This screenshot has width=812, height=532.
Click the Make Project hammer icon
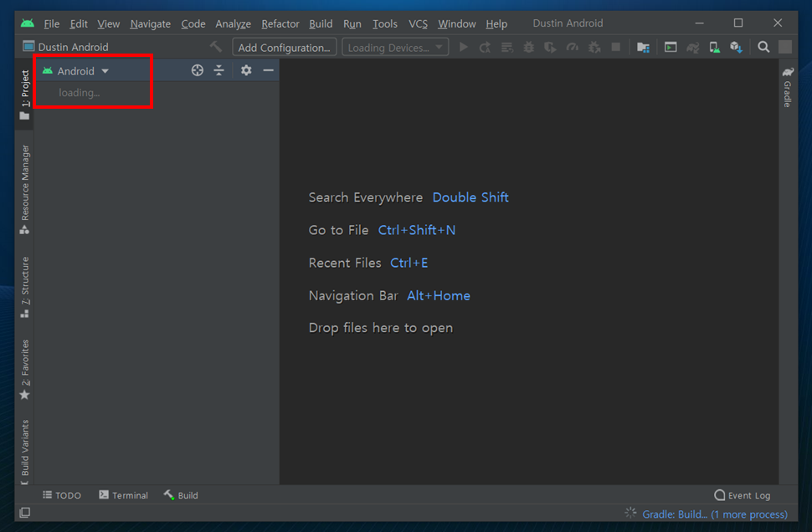tap(216, 47)
